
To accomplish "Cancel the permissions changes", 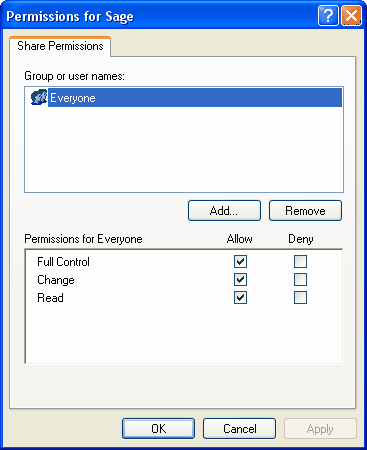I will point(239,429).
